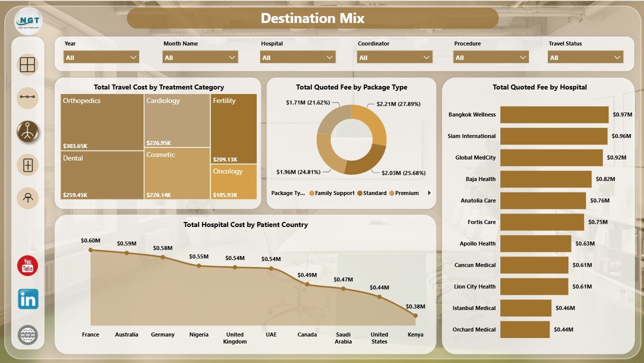644x363 pixels.
Task: Select the Fortis Care bar
Action: pos(542,222)
